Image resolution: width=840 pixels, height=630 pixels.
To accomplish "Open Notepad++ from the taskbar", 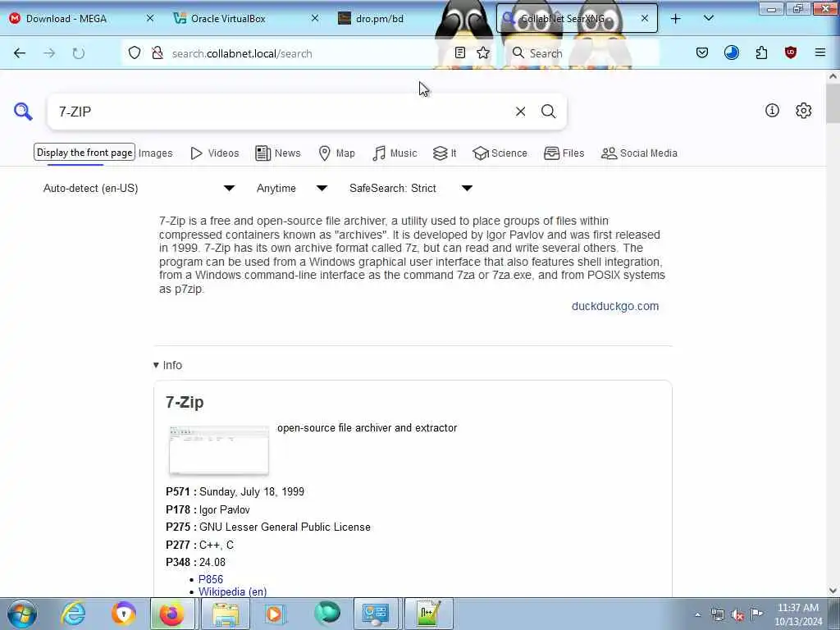I will click(428, 614).
